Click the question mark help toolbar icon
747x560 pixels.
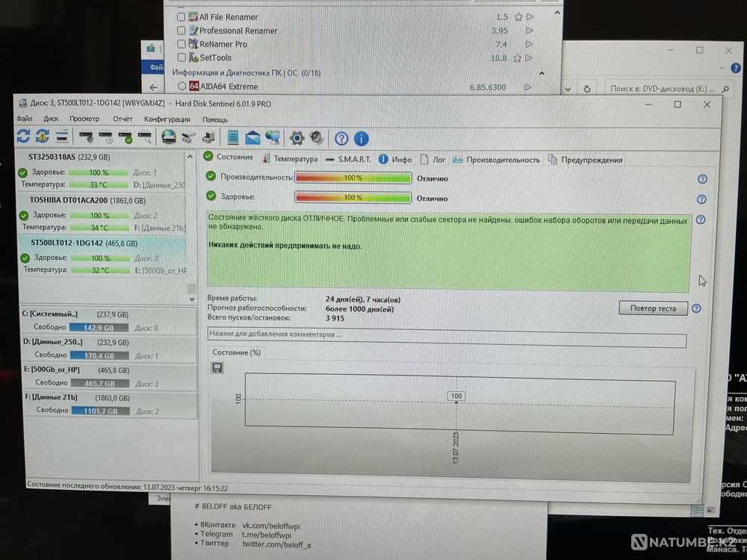(341, 139)
